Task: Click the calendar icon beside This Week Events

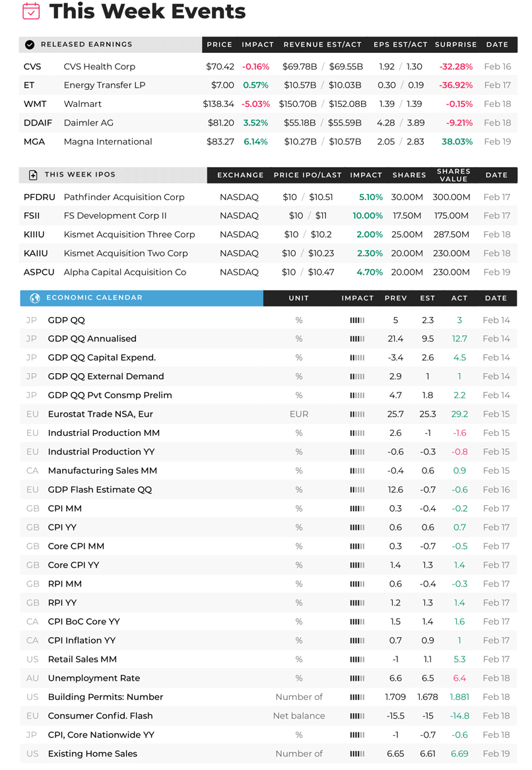Action: tap(31, 11)
